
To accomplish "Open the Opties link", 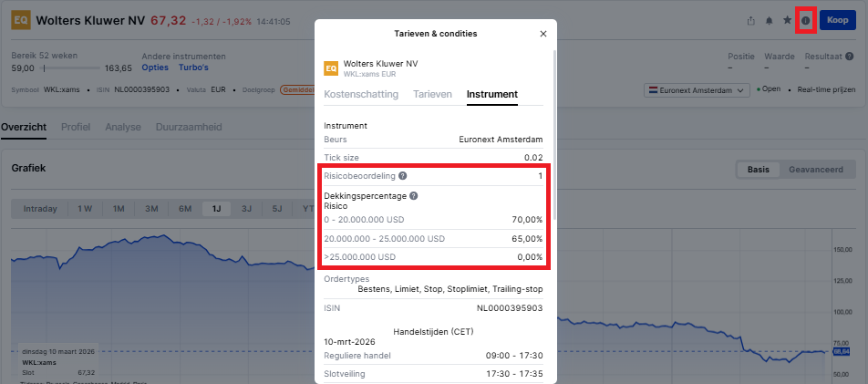I will click(156, 67).
